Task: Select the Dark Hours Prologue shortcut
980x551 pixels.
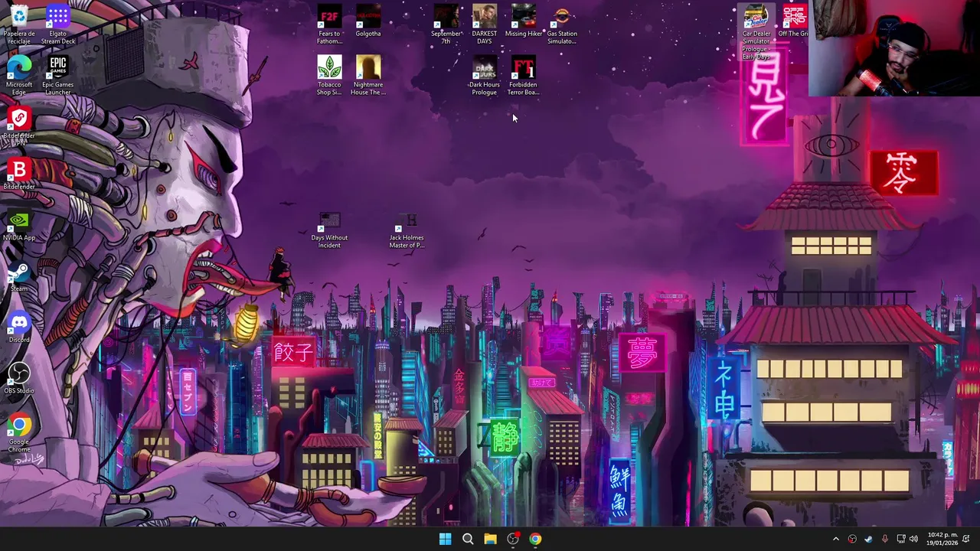Action: [x=485, y=76]
